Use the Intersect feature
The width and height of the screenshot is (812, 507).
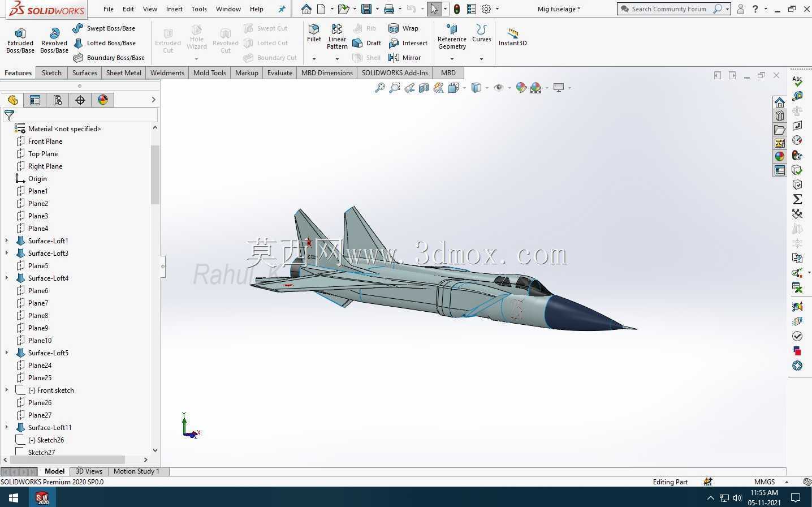(x=408, y=43)
